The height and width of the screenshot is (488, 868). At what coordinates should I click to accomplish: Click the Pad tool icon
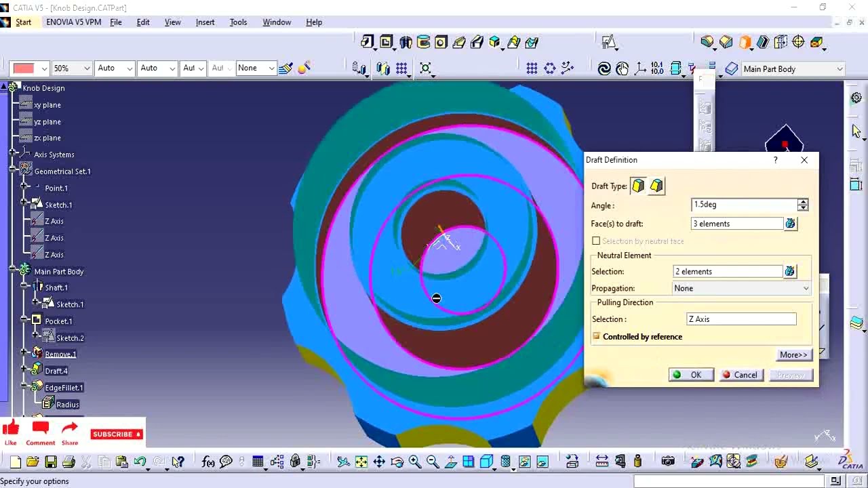tap(368, 43)
